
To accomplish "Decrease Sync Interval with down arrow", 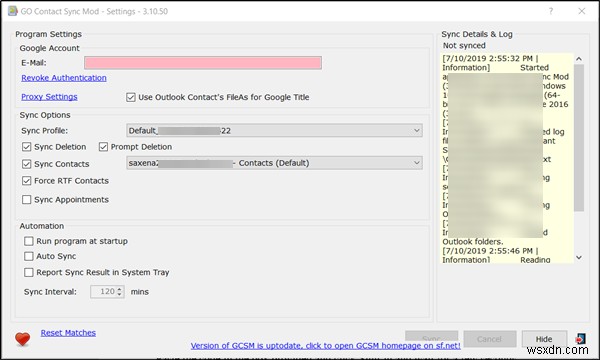I will coord(120,294).
